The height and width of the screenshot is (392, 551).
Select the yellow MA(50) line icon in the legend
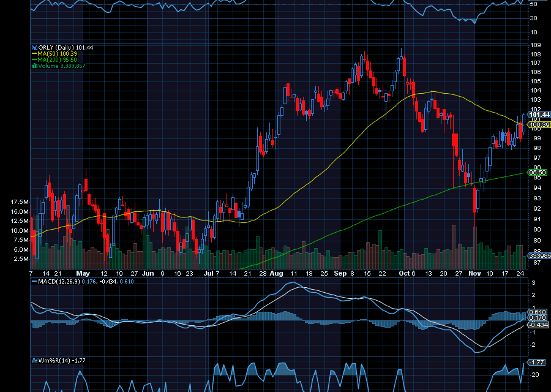click(35, 53)
